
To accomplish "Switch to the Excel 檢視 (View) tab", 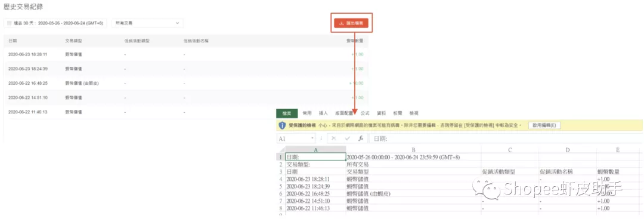I will 414,113.
